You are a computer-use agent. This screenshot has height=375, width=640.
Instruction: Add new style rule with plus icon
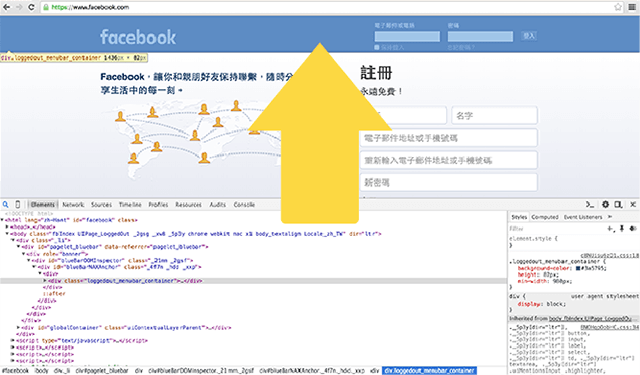point(610,229)
